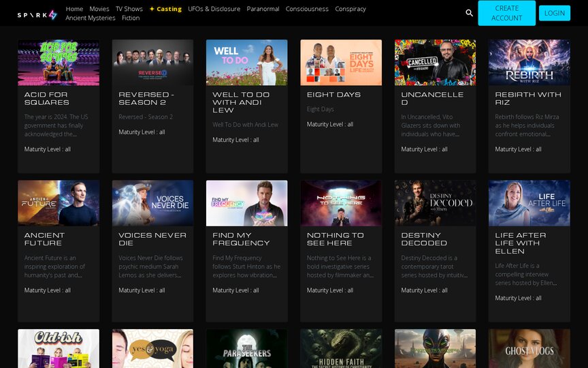Open the Old-ish show thumbnail

tap(59, 348)
